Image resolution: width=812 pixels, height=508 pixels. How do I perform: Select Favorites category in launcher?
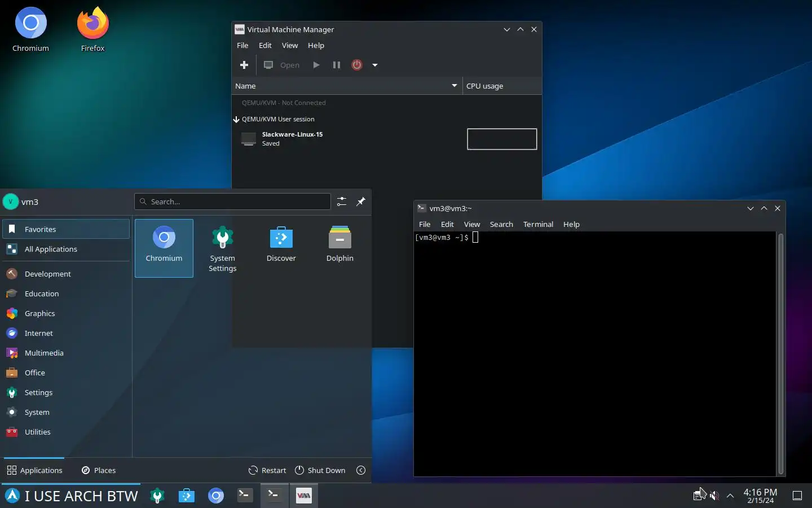pos(66,229)
